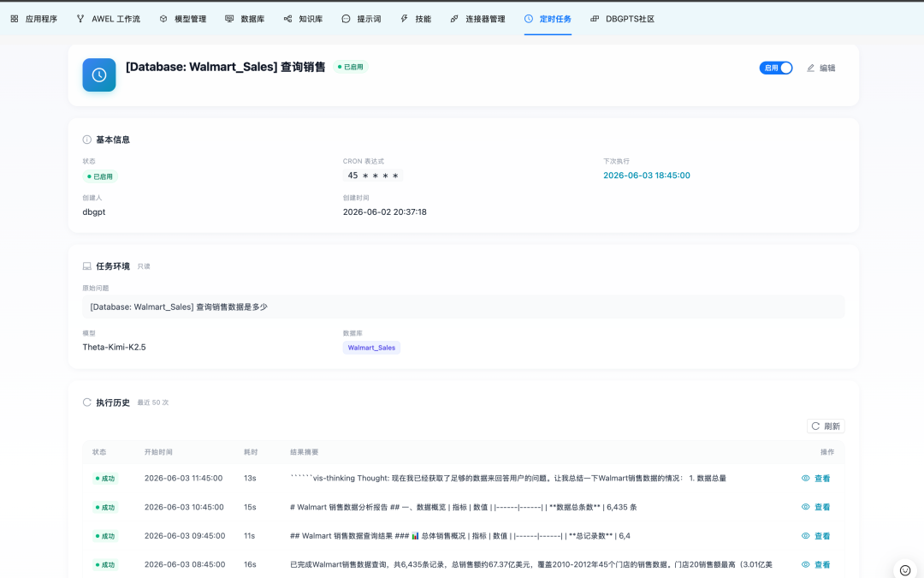Click creation time 2026-06-02 20:37:18
The height and width of the screenshot is (578, 924).
tap(385, 212)
